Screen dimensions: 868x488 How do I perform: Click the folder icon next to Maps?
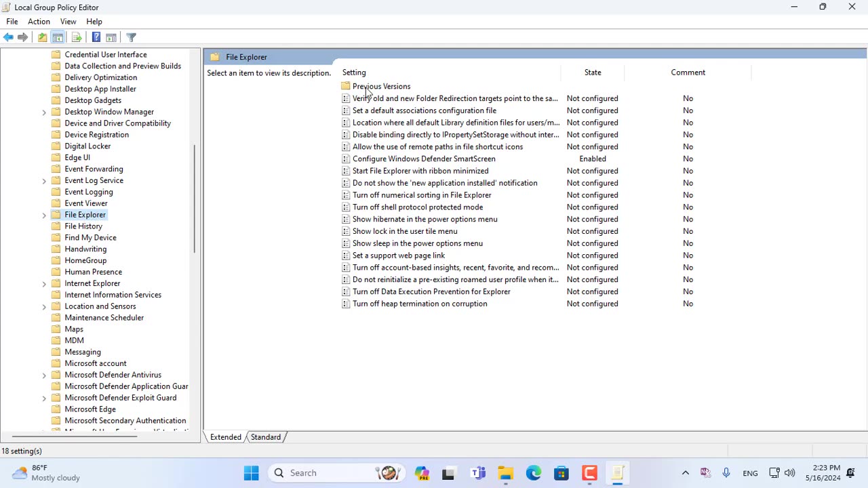point(56,329)
